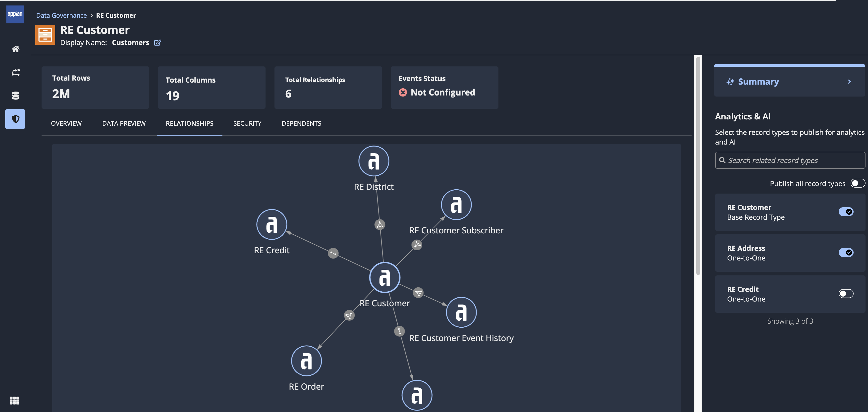
Task: Click the vertical scrollbar of main panel
Action: pyautogui.click(x=698, y=166)
